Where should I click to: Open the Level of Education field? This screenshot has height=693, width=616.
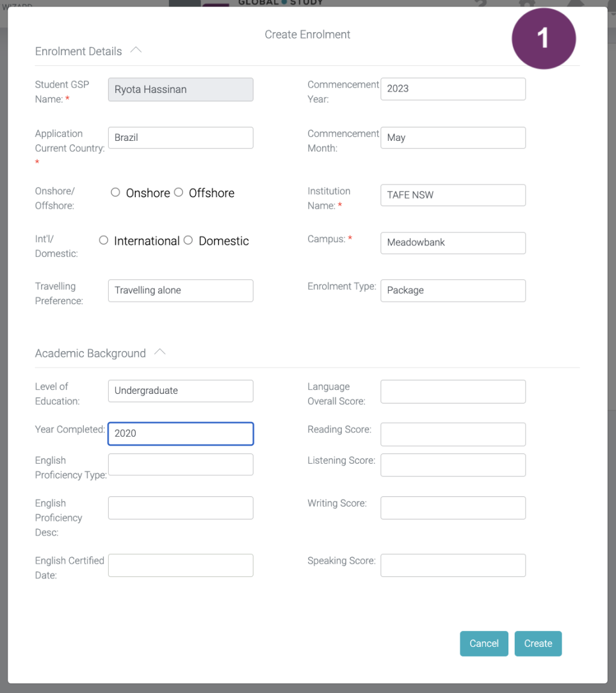coord(181,391)
